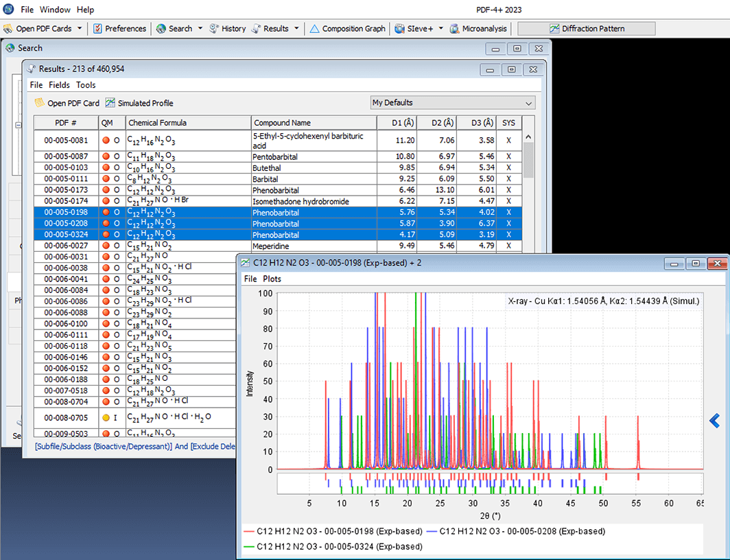This screenshot has height=560, width=730.
Task: Sort by the D2 (Å) column header
Action: coord(436,122)
